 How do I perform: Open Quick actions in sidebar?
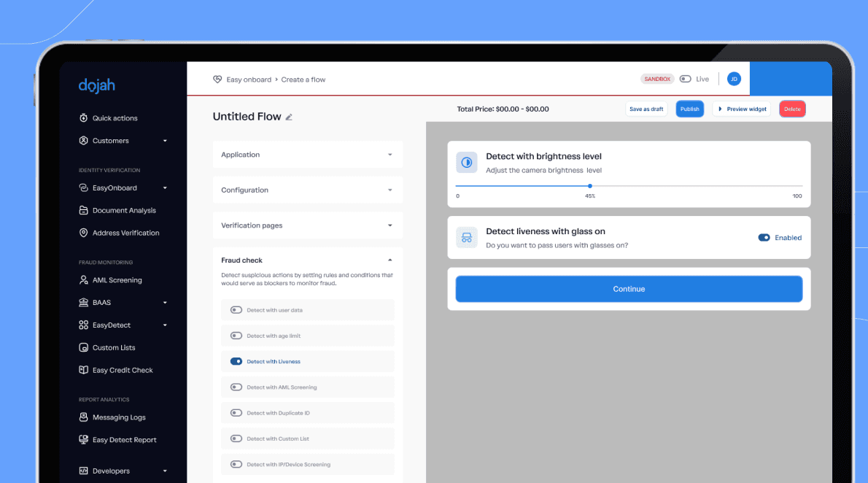click(115, 118)
